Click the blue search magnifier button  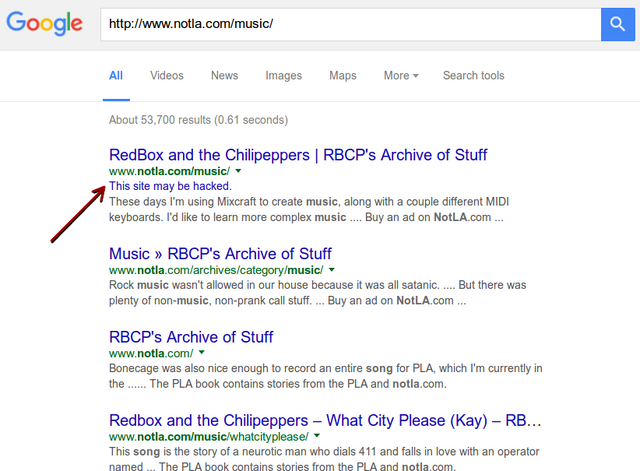(618, 24)
